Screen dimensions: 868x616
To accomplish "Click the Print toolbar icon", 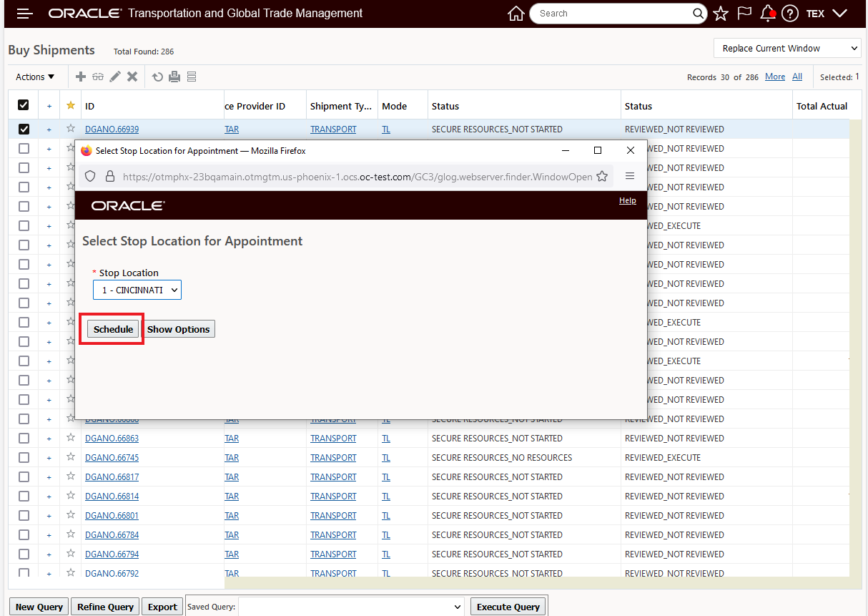I will tap(174, 77).
